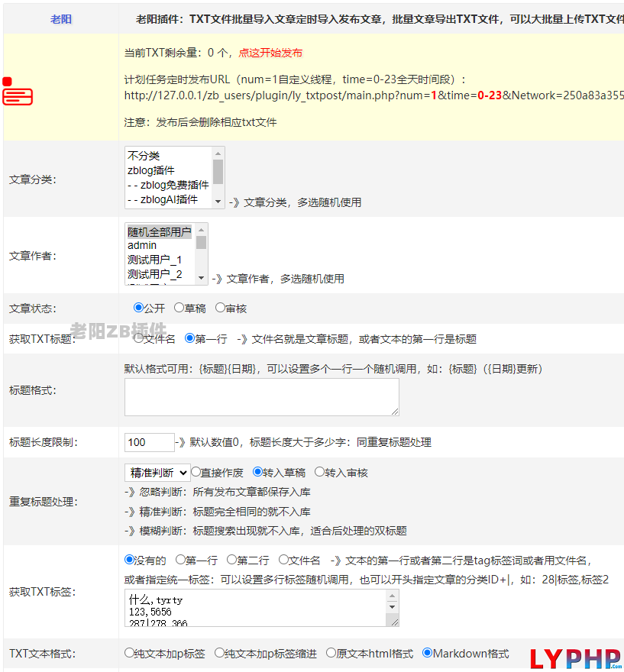Choose 第二行 as the TXT tag source
Screen dimensions: 624x672
click(231, 560)
